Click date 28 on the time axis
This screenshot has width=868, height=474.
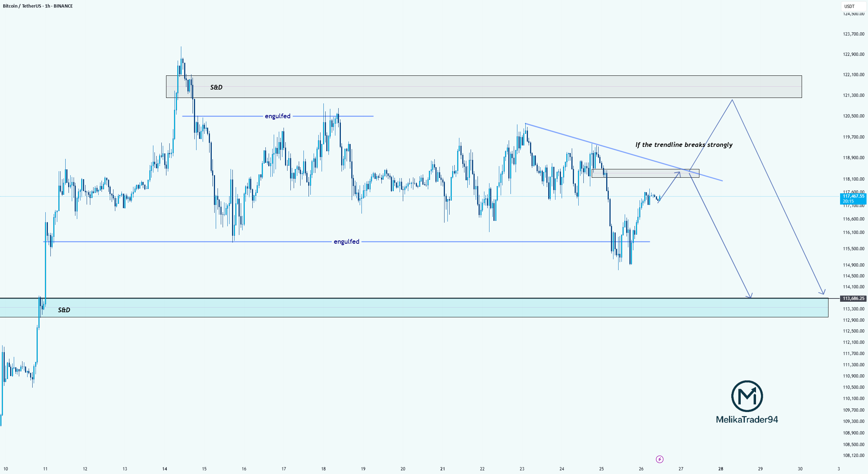tap(721, 469)
